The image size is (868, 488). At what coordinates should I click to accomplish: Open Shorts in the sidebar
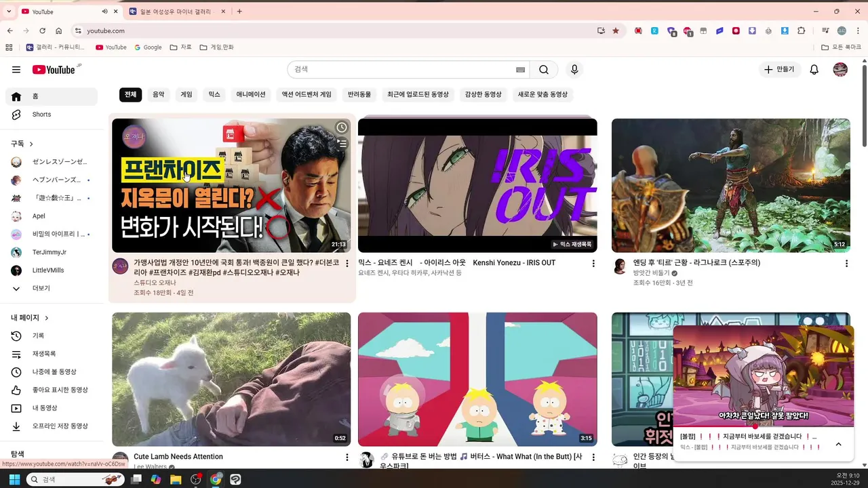tap(52, 115)
